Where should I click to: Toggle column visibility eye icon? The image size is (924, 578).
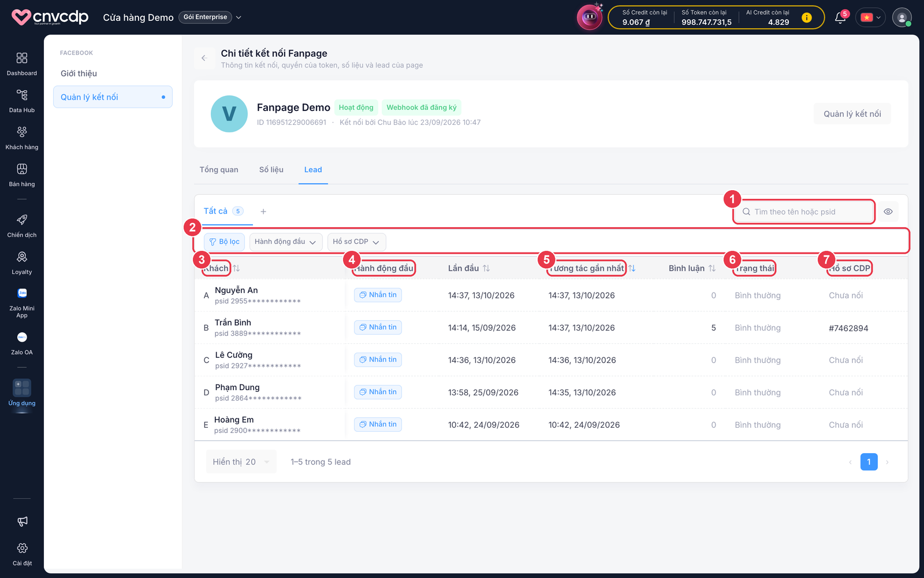[888, 212]
